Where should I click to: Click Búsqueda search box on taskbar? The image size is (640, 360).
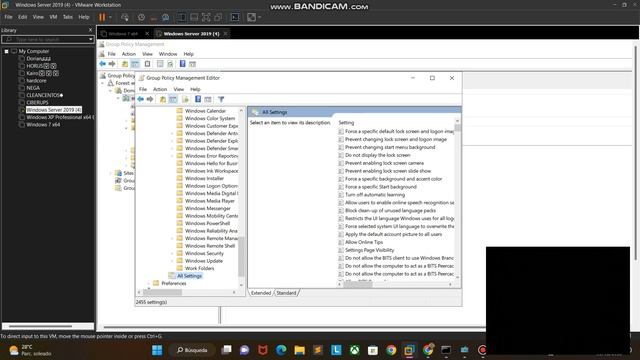point(192,350)
